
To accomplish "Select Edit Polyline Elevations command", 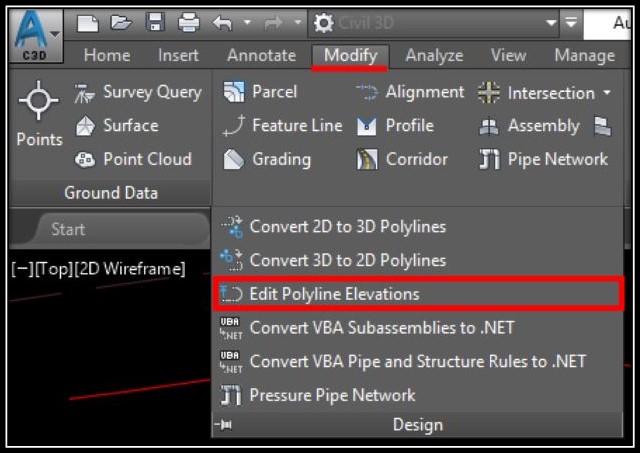I will tap(418, 294).
